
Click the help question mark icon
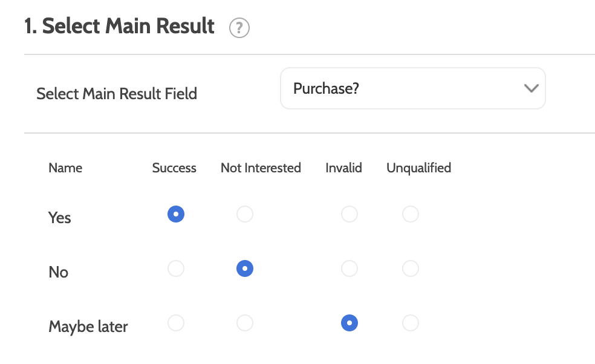coord(239,28)
